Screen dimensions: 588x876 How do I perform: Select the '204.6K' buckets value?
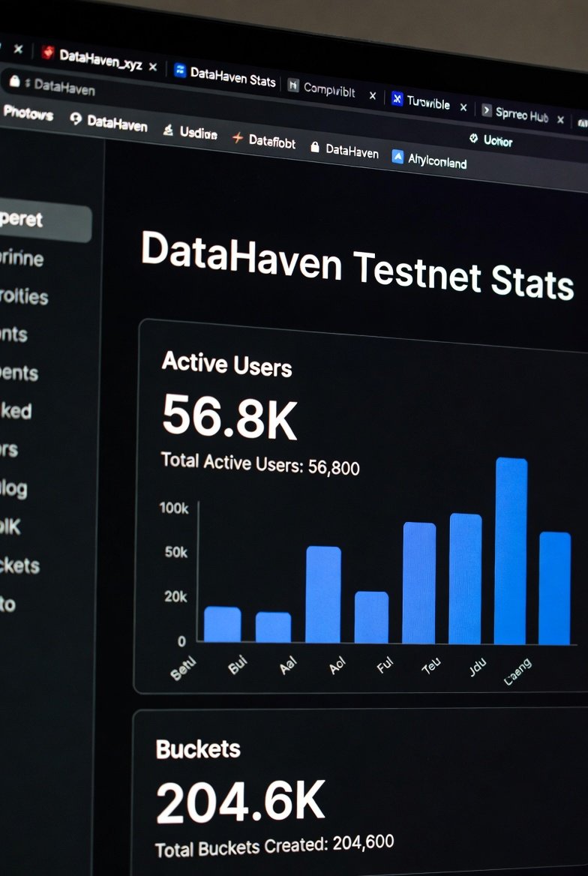coord(240,802)
